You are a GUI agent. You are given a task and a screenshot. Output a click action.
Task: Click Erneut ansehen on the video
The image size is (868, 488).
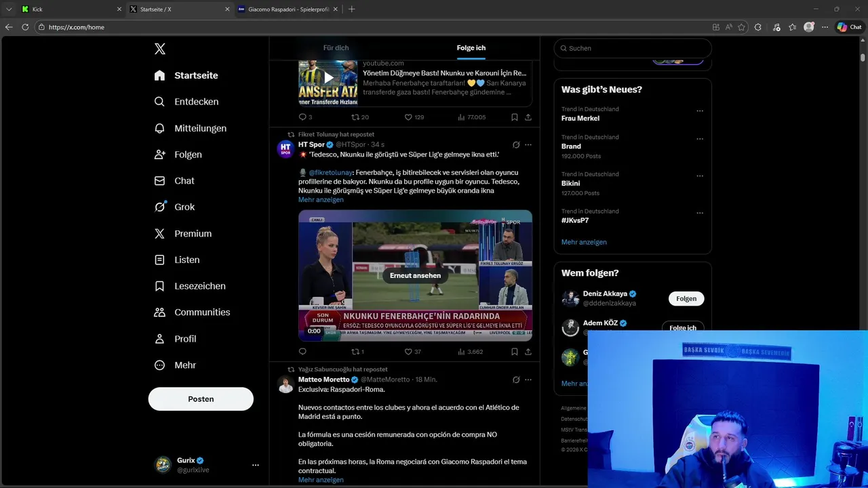[415, 276]
